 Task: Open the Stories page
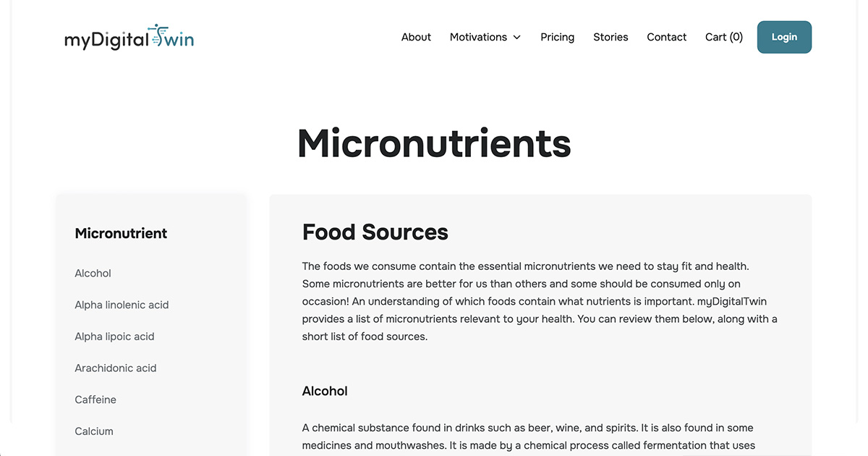tap(610, 37)
